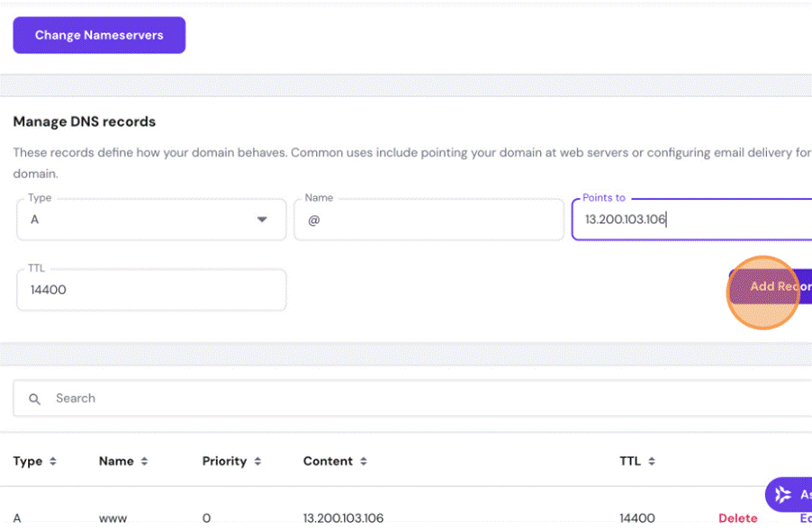Click the TTL column sort arrows
Viewport: 812px width, 531px height.
point(652,462)
